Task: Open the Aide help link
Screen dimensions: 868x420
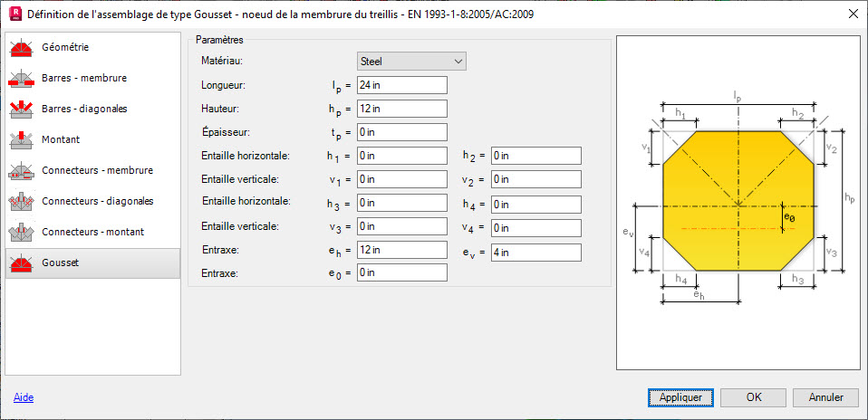Action: click(x=24, y=397)
